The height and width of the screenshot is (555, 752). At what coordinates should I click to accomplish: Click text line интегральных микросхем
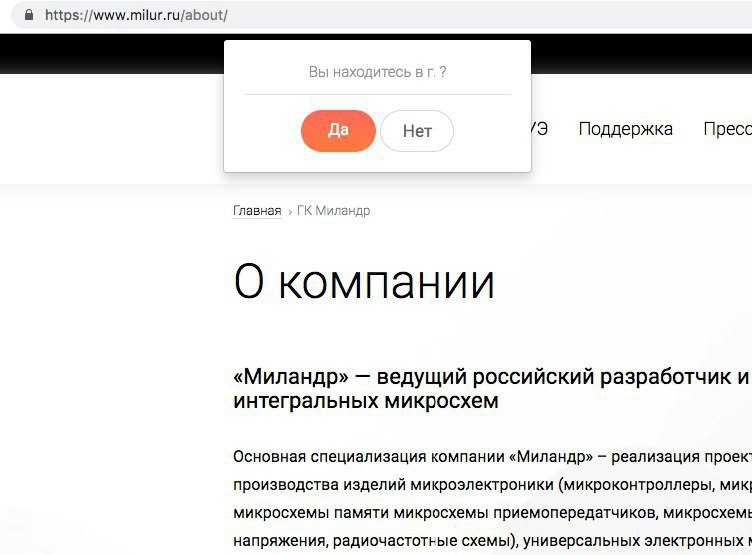point(365,401)
